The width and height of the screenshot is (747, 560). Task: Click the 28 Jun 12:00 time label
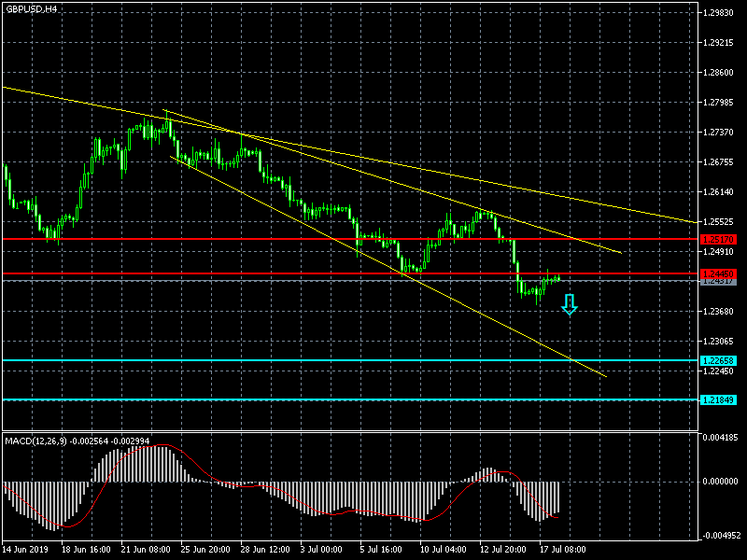(x=265, y=549)
